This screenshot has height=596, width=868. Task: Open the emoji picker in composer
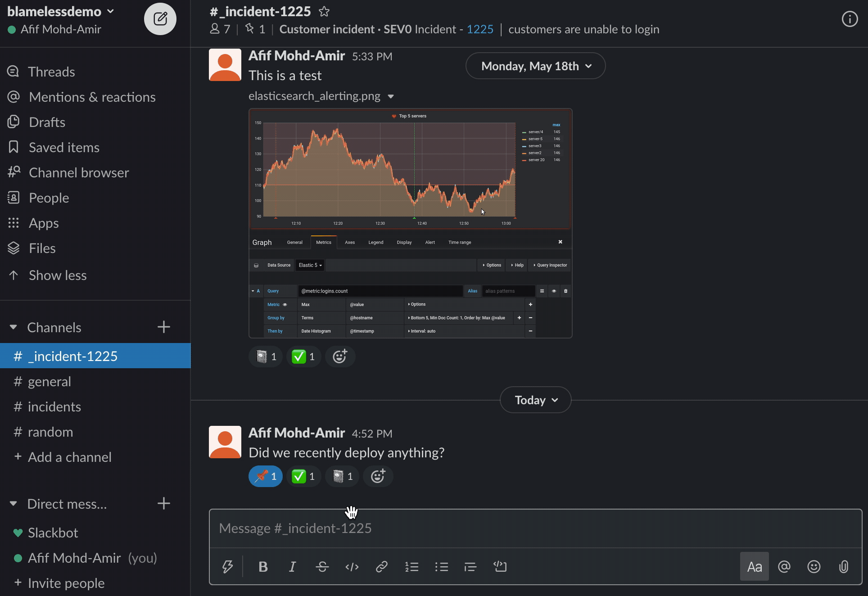click(814, 566)
